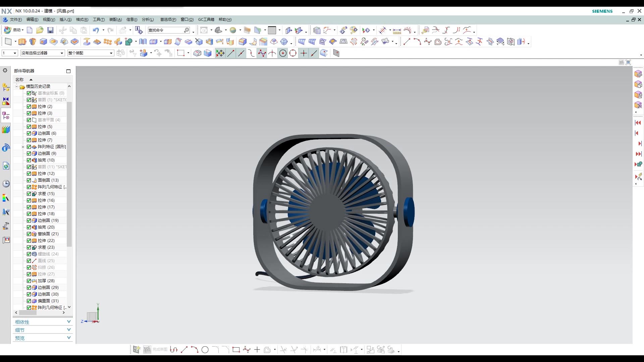Click the 查找命令 search field
This screenshot has height=362, width=644.
point(168,30)
